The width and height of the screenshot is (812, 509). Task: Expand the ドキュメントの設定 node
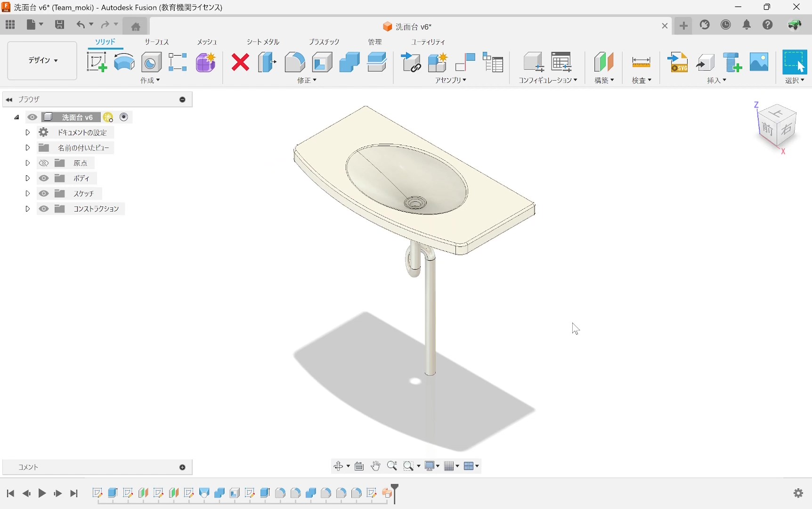(27, 132)
